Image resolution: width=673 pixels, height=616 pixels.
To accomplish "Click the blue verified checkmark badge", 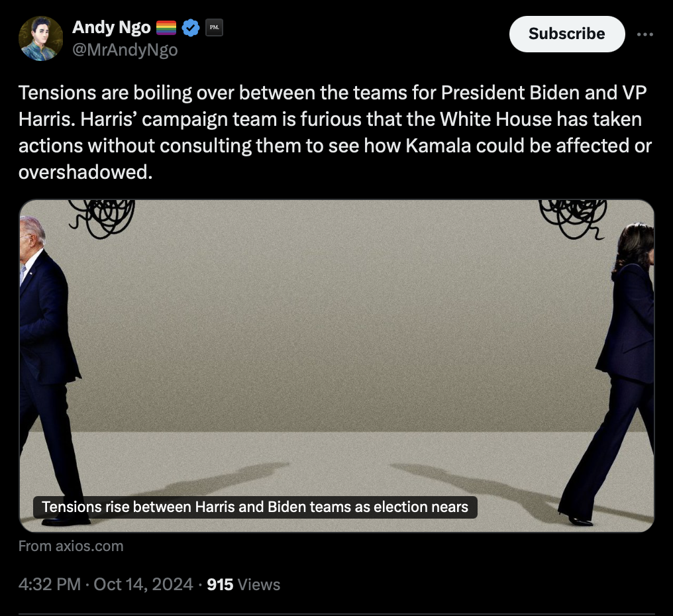I will (x=191, y=28).
